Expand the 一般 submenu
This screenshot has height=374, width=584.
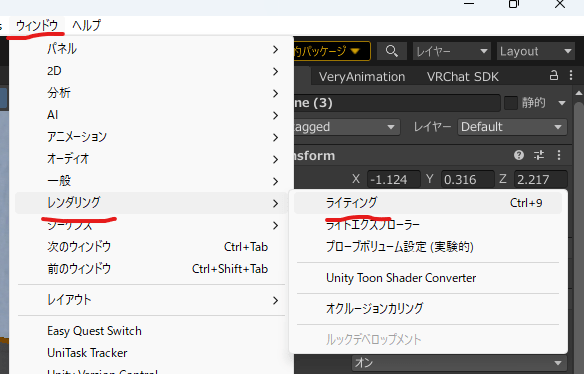151,181
